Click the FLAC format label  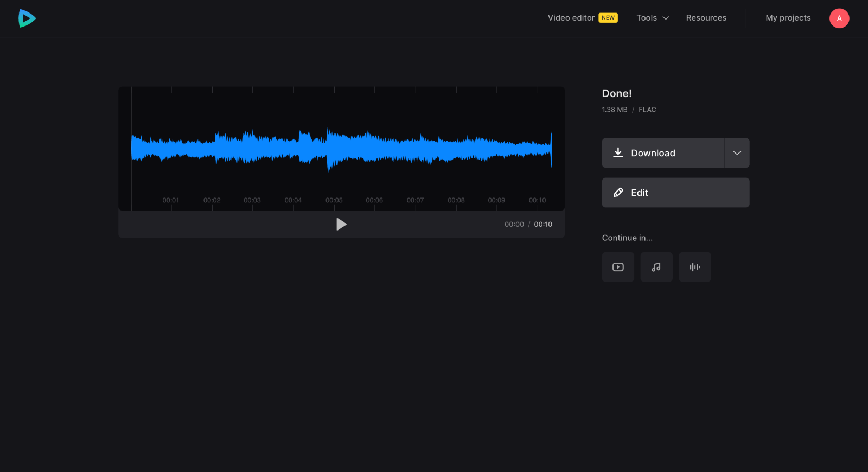click(x=647, y=110)
